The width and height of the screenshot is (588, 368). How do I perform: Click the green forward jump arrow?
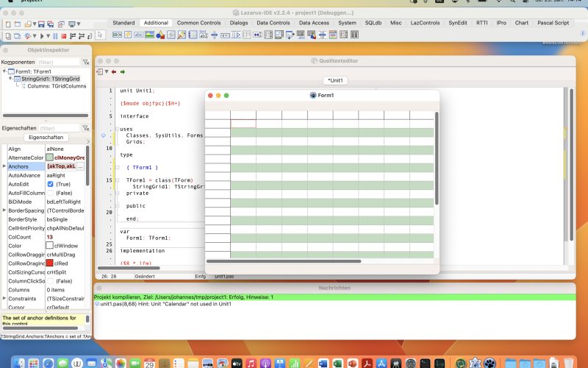coord(123,71)
